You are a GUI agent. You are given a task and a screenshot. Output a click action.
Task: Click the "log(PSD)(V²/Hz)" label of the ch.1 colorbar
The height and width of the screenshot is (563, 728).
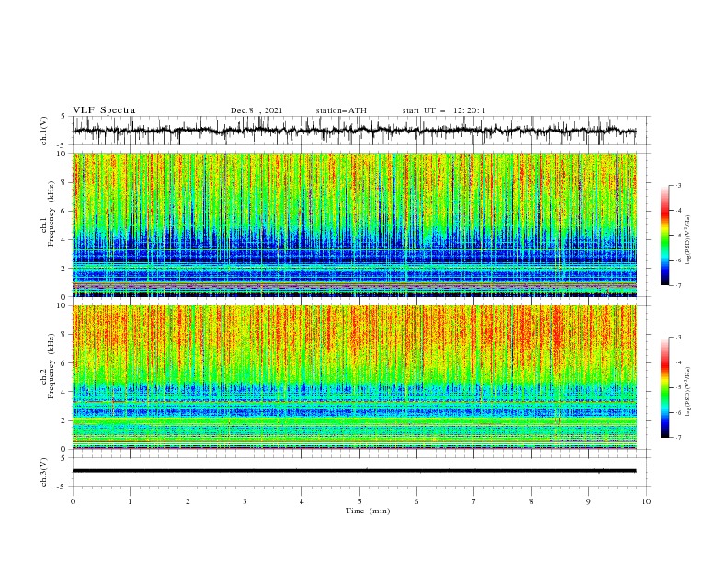pos(688,240)
